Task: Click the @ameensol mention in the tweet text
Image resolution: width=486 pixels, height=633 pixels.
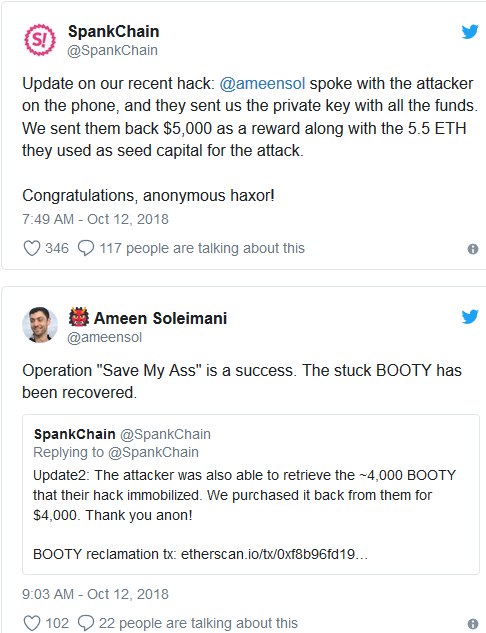Action: [x=262, y=84]
